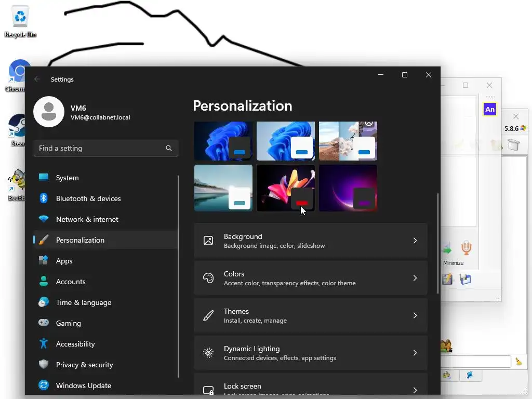Screen dimensions: 532x399
Task: Open the Apps settings category
Action: [105, 261]
